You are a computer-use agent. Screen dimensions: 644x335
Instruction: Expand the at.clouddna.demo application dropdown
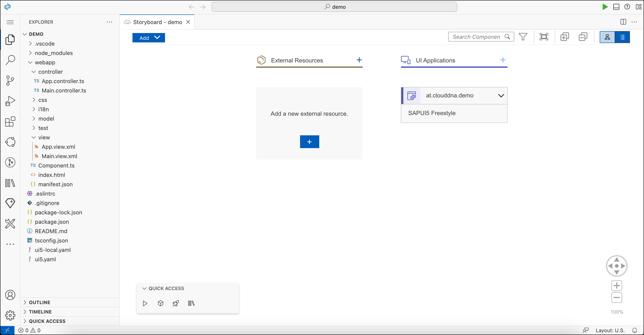pos(502,95)
